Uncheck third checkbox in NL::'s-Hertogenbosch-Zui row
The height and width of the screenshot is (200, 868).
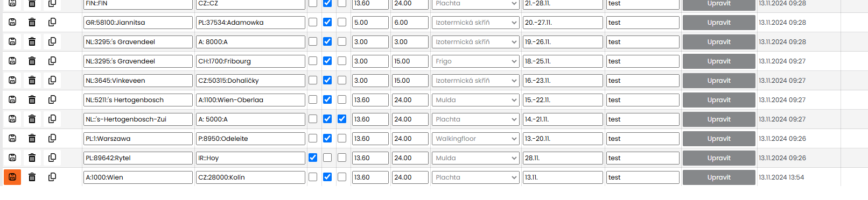342,119
